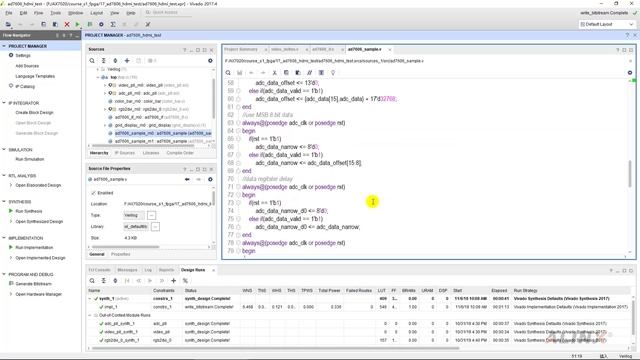Click the back arrow in Source File Properties
The image size is (640, 360).
click(187, 180)
